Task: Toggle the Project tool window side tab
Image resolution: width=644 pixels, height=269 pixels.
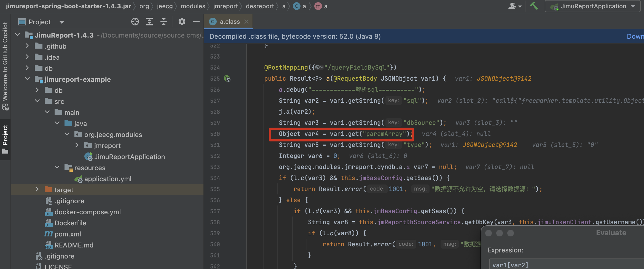Action: click(x=5, y=139)
